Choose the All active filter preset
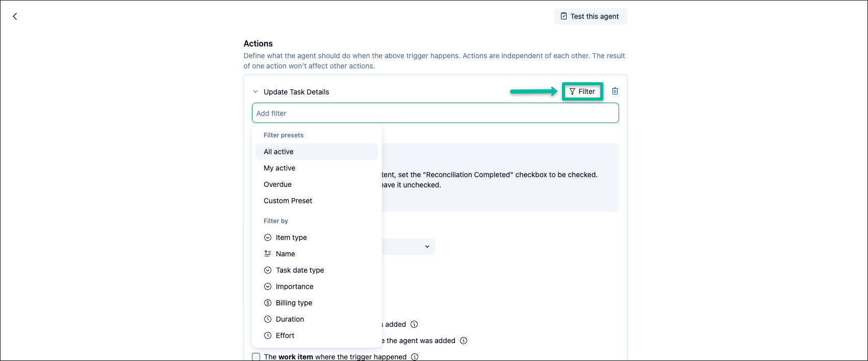Image resolution: width=868 pixels, height=361 pixels. pyautogui.click(x=278, y=152)
